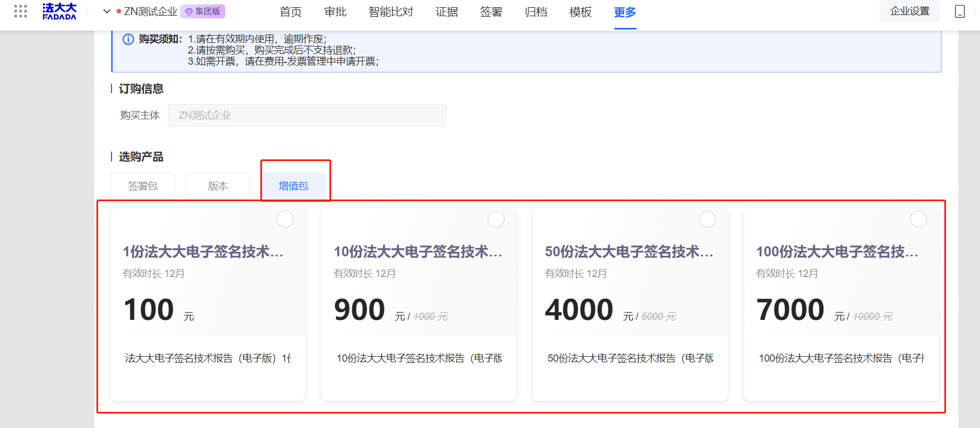This screenshot has height=428, width=980.
Task: Click the 订购信息 section heading
Action: click(x=141, y=89)
